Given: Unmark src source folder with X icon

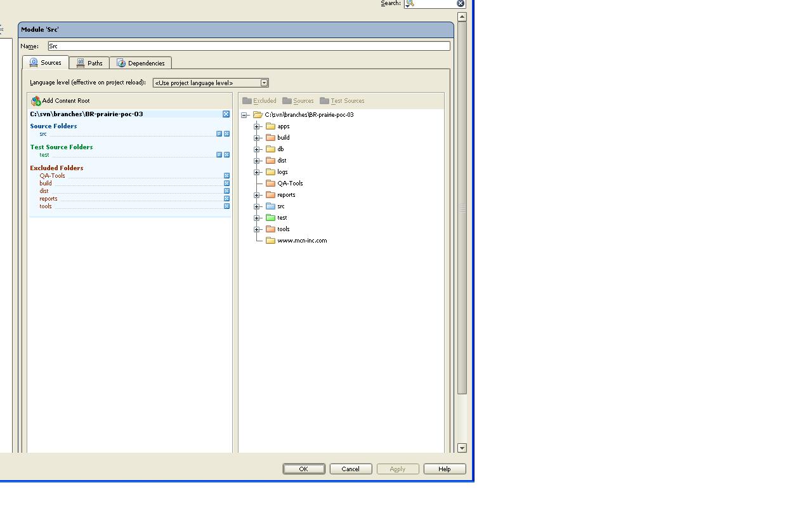Looking at the screenshot, I should tap(226, 134).
